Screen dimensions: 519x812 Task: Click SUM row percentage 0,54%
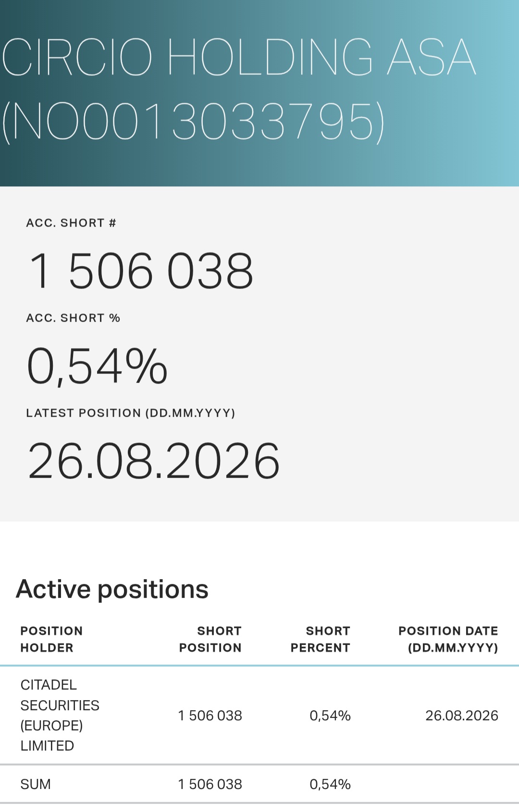pos(330,784)
